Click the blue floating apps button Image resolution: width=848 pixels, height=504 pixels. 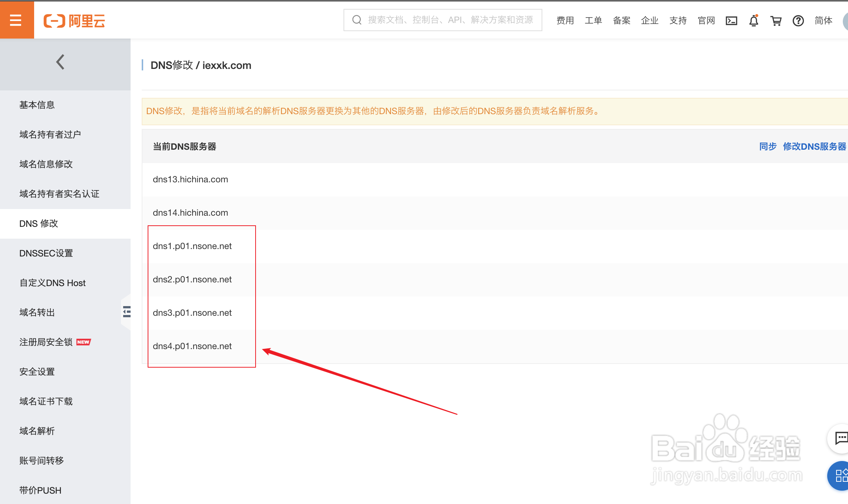pyautogui.click(x=841, y=475)
